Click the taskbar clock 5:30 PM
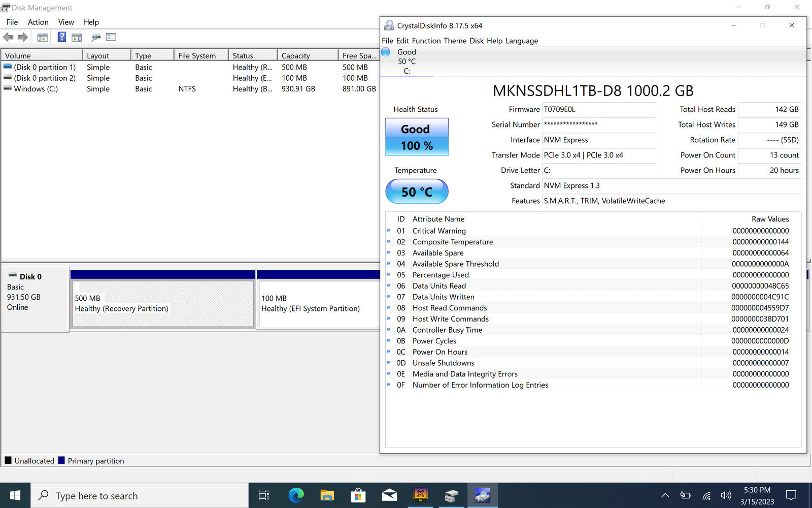The width and height of the screenshot is (812, 508). point(757,495)
